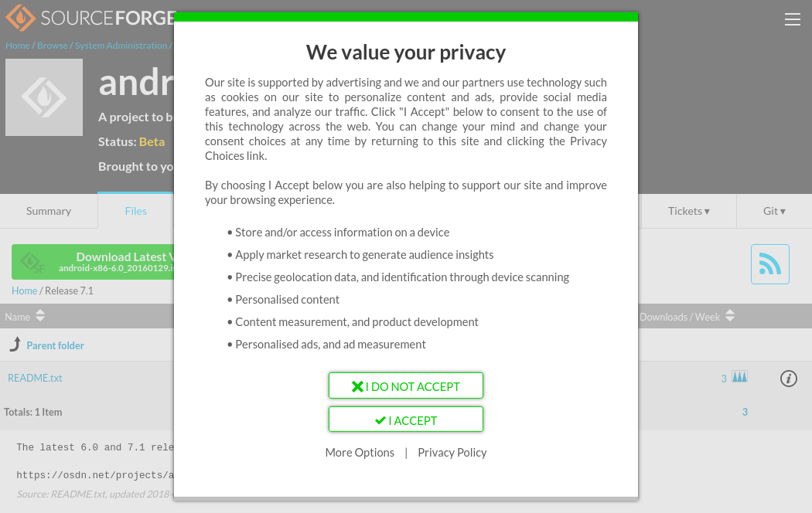The width and height of the screenshot is (812, 513).
Task: Go to System Administration breadcrumb
Action: click(121, 46)
